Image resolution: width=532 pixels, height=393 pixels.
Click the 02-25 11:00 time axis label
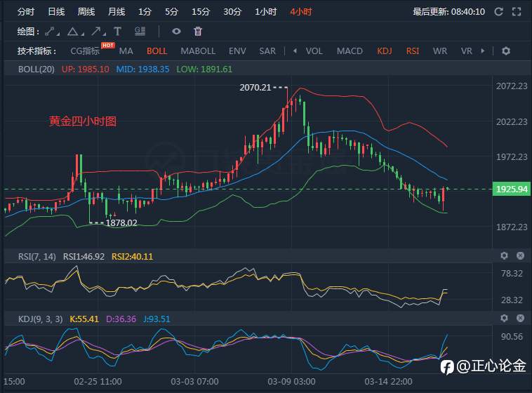tap(98, 382)
